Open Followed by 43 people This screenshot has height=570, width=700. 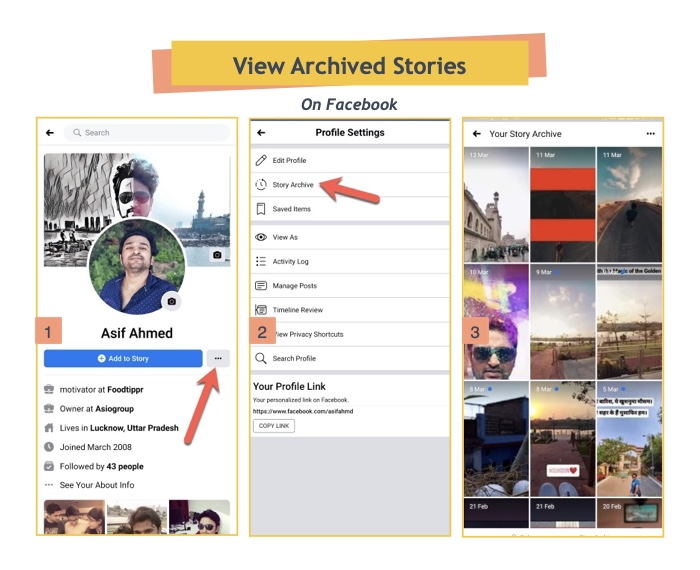tap(101, 466)
